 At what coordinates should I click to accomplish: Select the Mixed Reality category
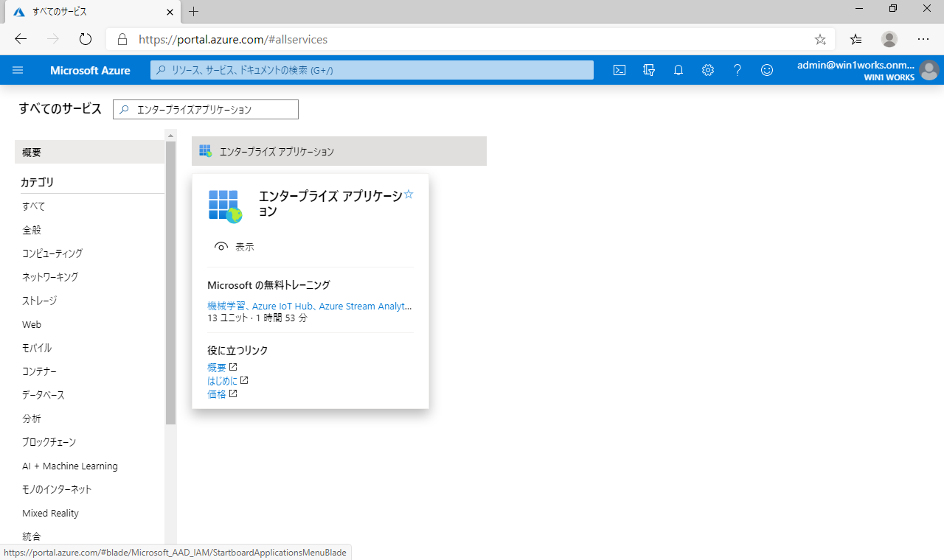click(x=50, y=513)
